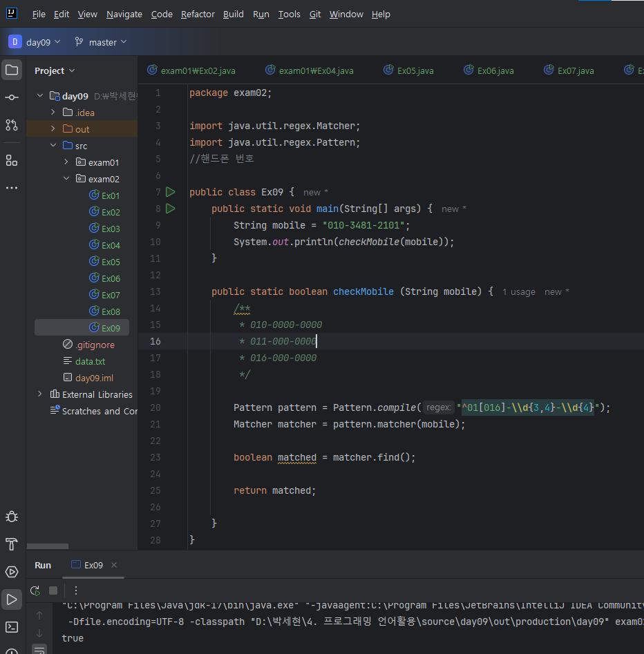Switch to Ex05.java editor tab
The width and height of the screenshot is (644, 654).
pos(408,70)
